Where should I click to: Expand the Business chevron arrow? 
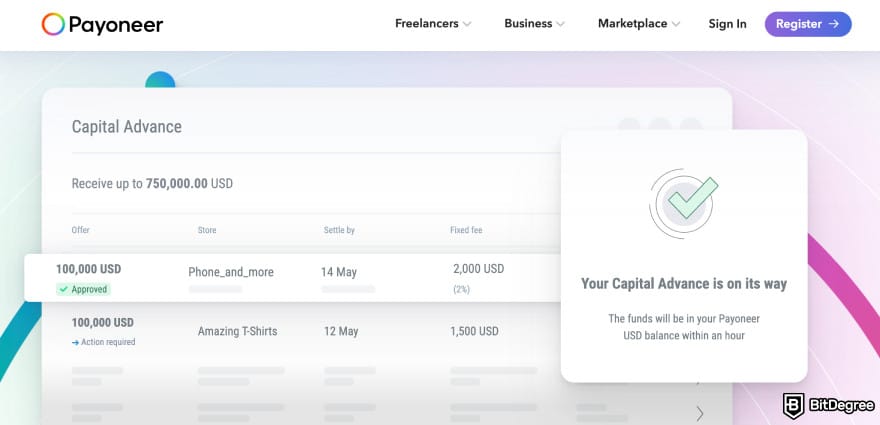tap(560, 24)
